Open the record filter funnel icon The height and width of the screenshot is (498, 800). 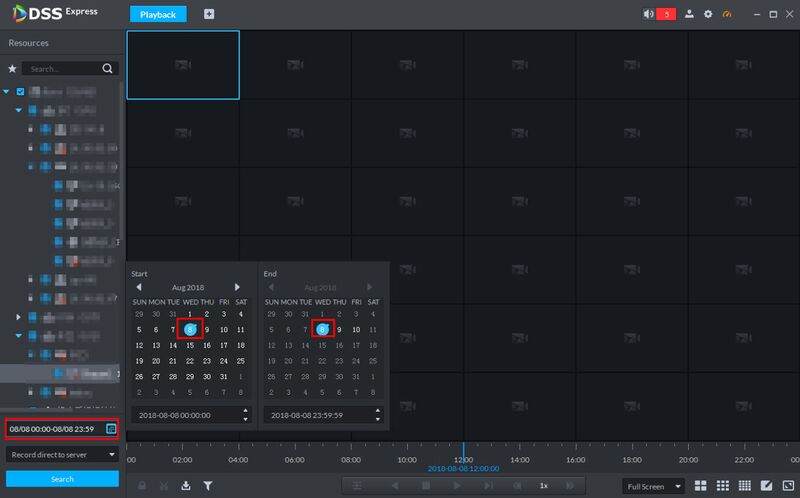click(208, 486)
